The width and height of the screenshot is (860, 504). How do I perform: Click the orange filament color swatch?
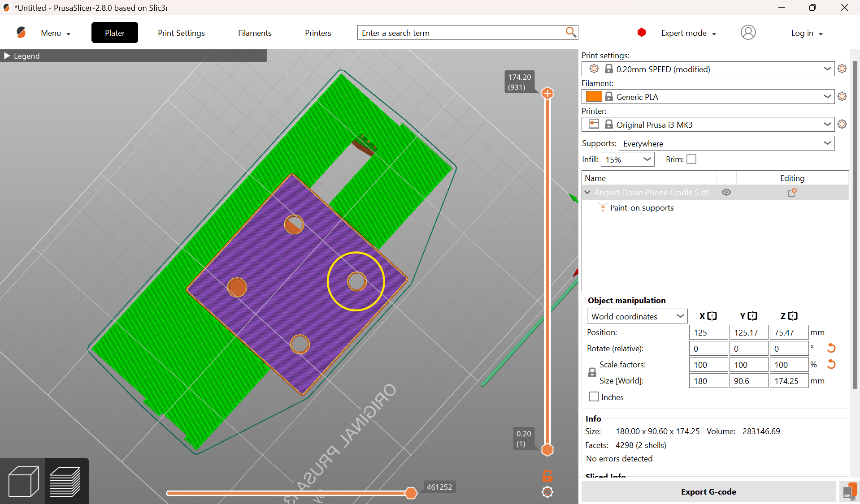(594, 96)
